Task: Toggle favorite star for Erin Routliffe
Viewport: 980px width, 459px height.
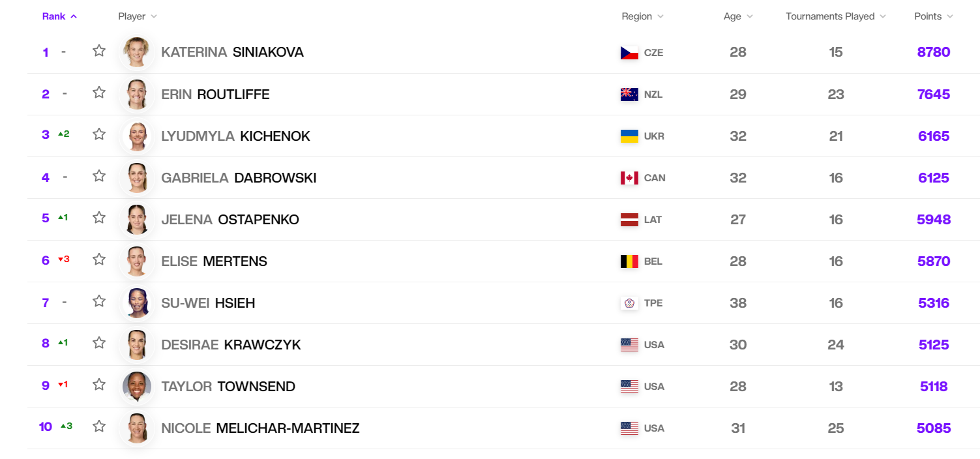Action: [99, 93]
